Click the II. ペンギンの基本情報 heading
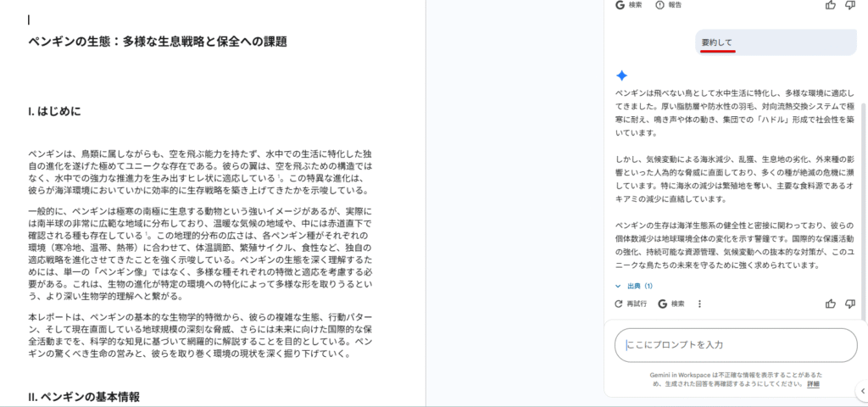 pyautogui.click(x=83, y=396)
